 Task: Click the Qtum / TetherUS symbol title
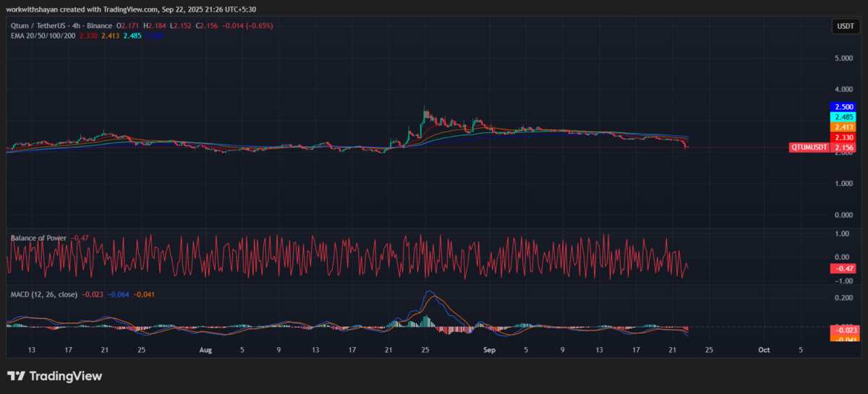tap(39, 26)
